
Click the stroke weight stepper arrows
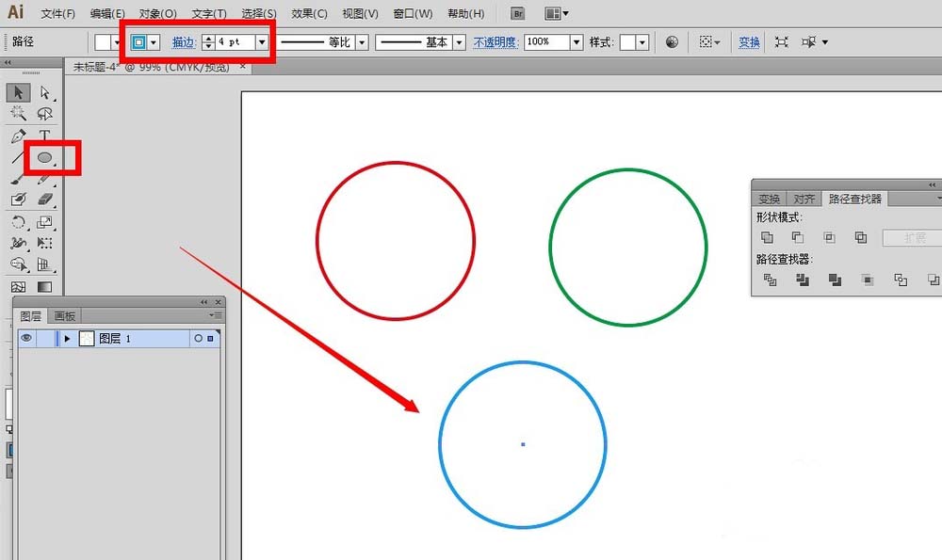click(208, 42)
